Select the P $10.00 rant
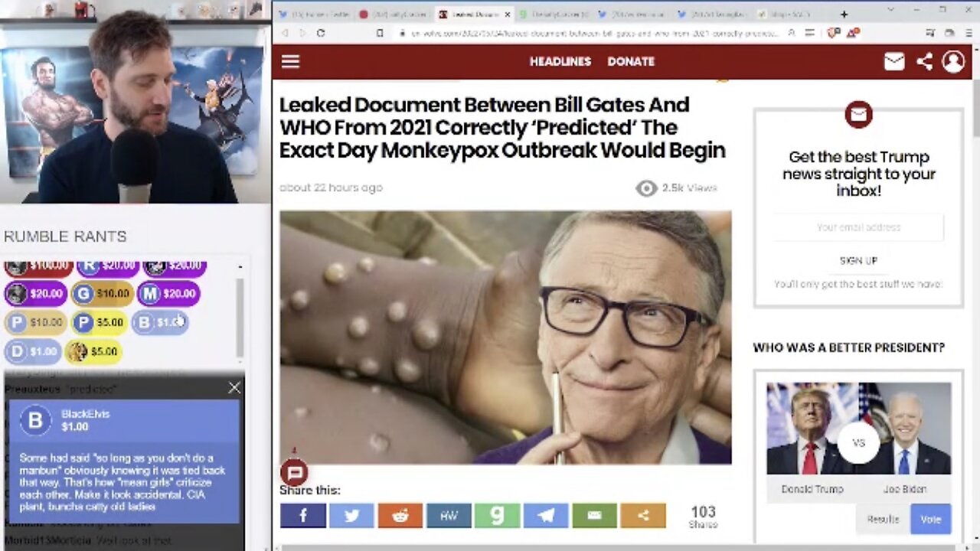980x551 pixels. (35, 322)
